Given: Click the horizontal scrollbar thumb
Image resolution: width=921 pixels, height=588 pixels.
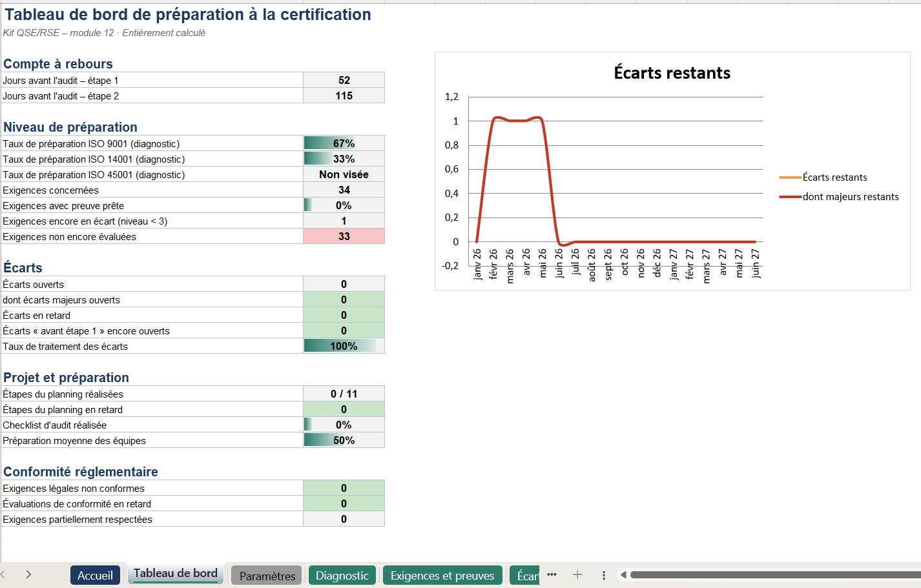Looking at the screenshot, I should point(775,574).
